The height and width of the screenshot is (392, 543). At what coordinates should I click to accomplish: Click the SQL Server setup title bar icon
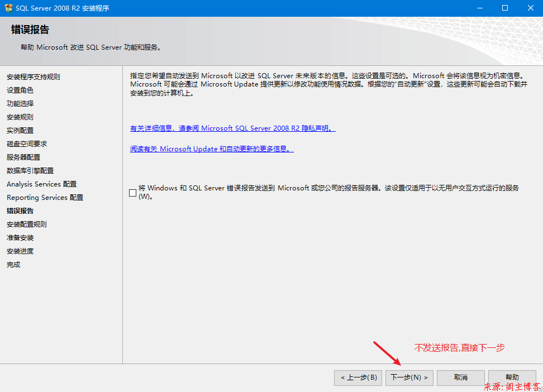8,8
